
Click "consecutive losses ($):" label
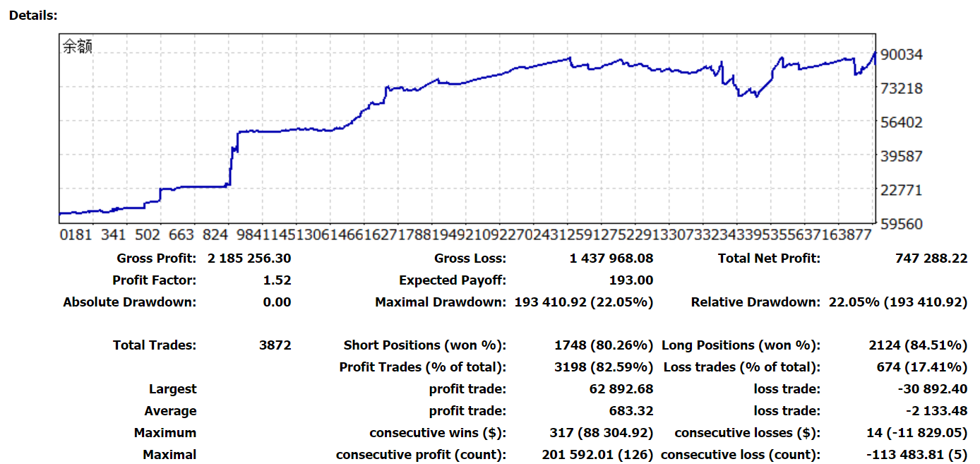(x=748, y=433)
